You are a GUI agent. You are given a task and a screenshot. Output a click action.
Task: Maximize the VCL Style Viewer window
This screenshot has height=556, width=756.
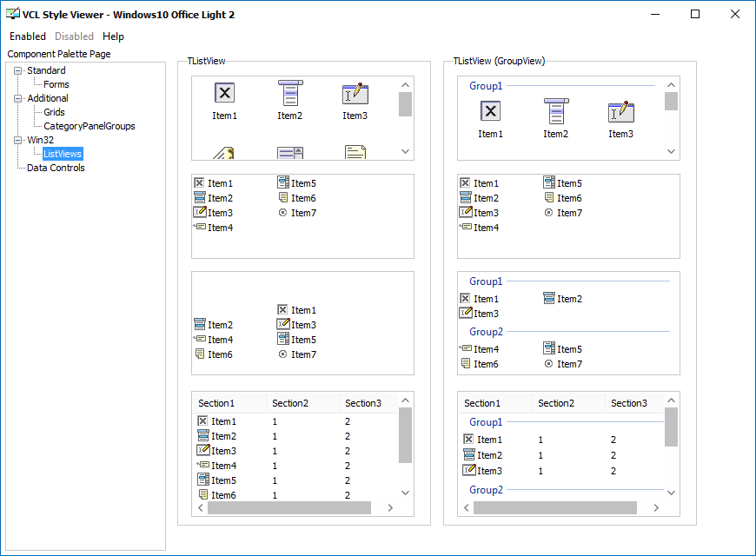pos(695,14)
